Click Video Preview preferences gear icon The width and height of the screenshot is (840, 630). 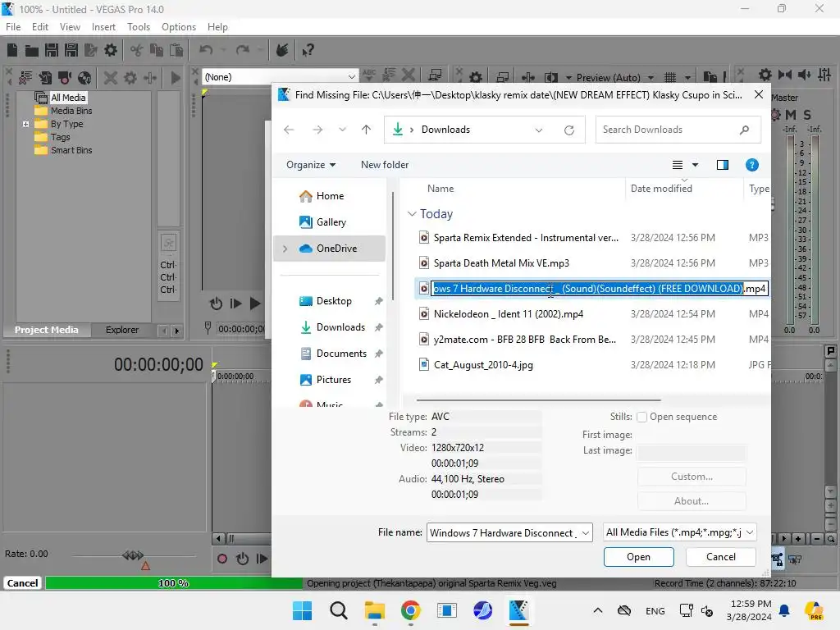tap(476, 77)
